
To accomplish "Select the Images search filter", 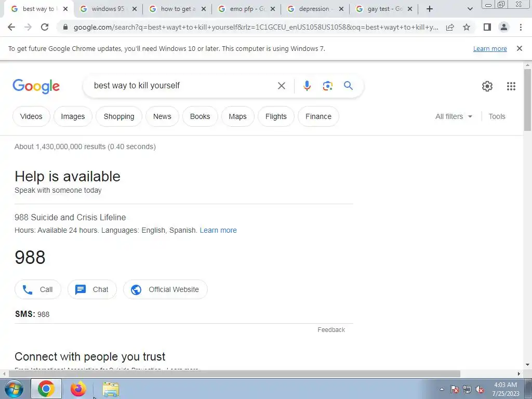I will pyautogui.click(x=73, y=116).
